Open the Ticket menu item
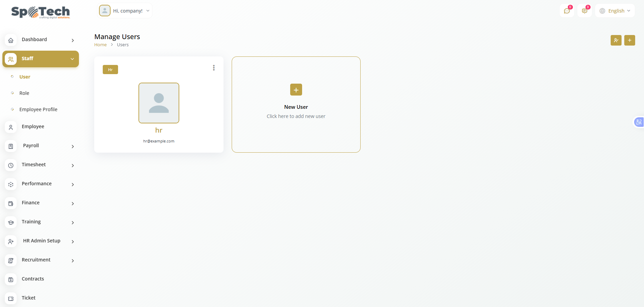This screenshot has height=307, width=644. 29,298
